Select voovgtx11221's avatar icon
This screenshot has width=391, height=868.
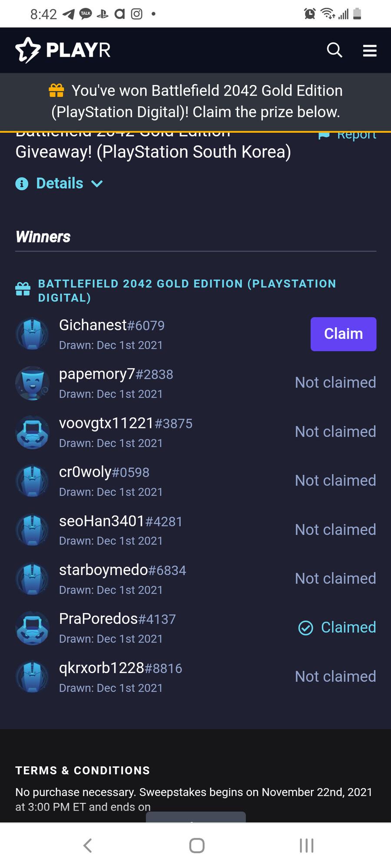(x=32, y=432)
